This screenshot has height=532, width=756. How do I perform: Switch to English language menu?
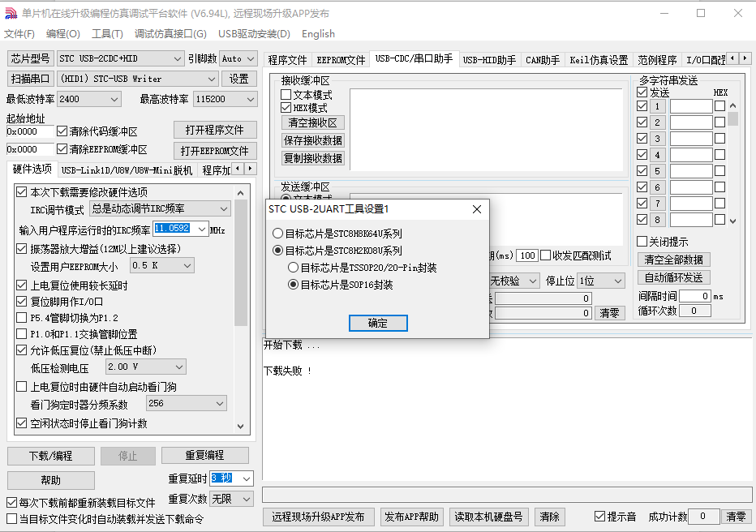(x=318, y=34)
